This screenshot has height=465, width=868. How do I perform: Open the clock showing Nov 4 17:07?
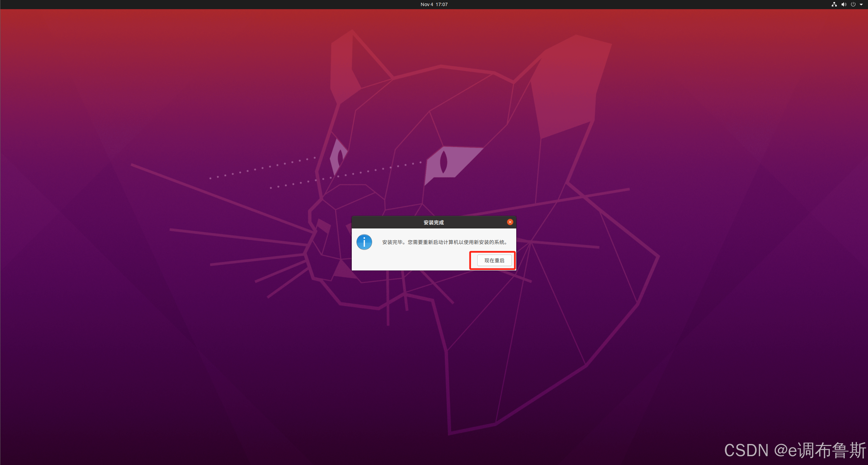[x=434, y=4]
